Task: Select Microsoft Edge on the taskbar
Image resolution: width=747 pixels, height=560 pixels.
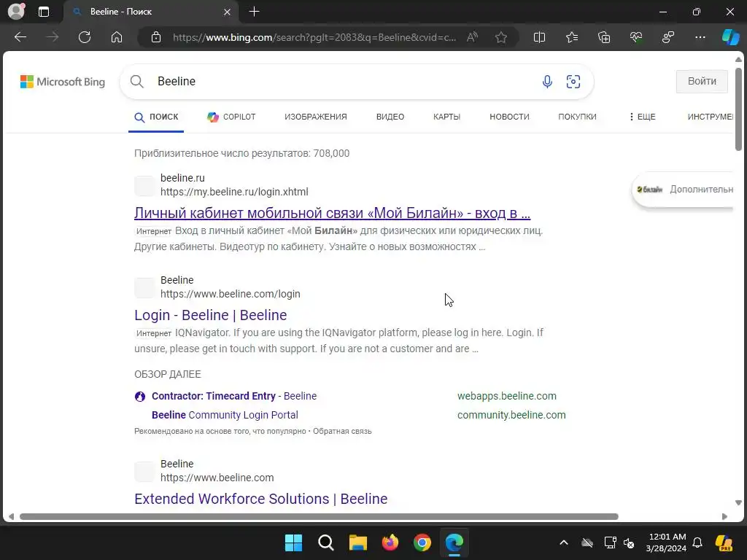Action: coord(454,542)
